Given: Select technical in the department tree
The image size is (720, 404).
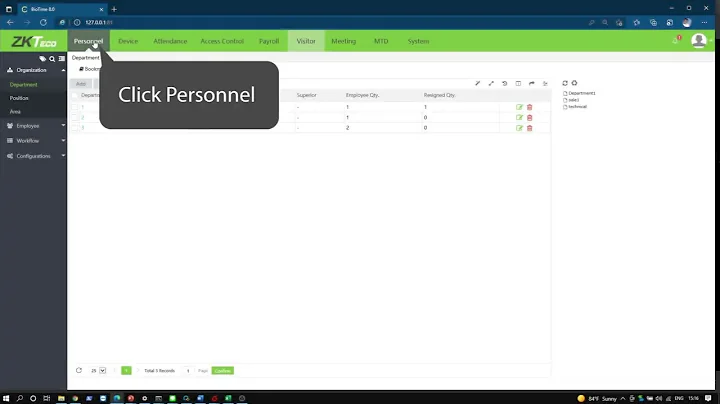Looking at the screenshot, I should coord(578,107).
